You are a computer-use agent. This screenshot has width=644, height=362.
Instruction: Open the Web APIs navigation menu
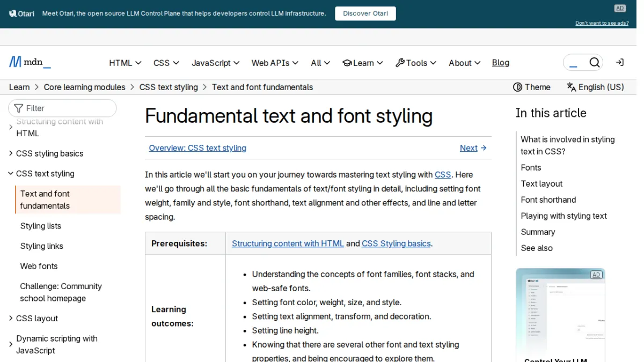[x=275, y=63]
